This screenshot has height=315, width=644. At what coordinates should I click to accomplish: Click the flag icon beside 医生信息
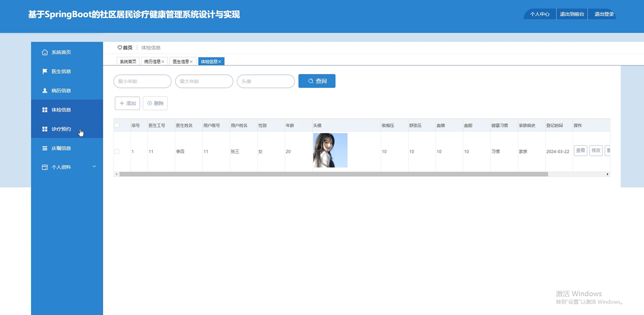pos(45,71)
